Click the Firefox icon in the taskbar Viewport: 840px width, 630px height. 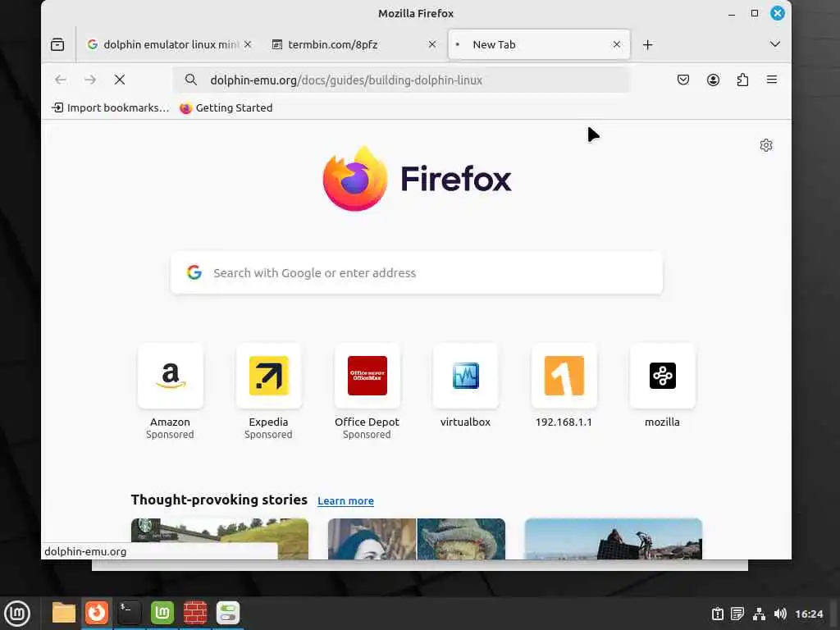(x=97, y=613)
